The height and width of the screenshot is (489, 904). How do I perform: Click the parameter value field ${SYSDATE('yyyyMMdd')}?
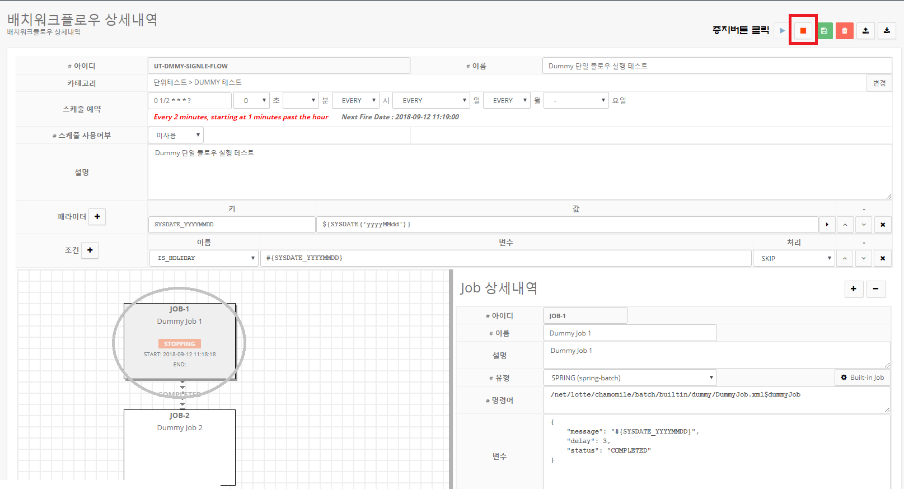tap(567, 224)
